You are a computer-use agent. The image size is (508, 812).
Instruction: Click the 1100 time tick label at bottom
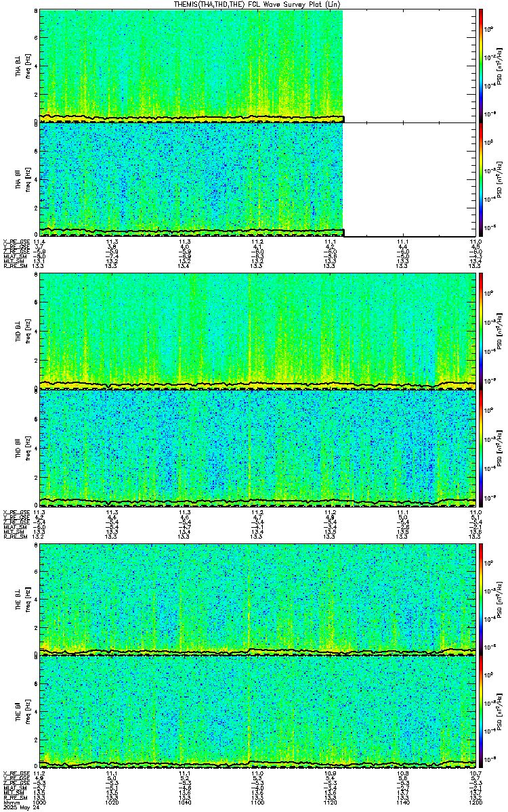tap(257, 803)
